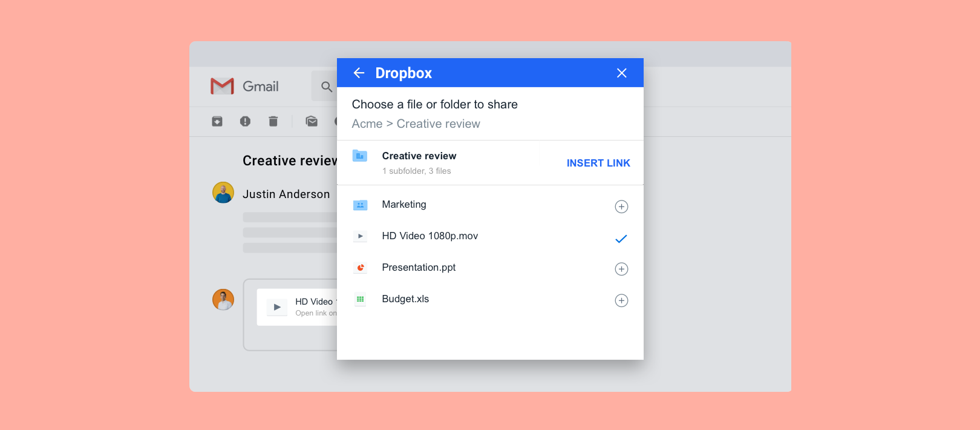Open the Marketing shared folder icon
The width and height of the screenshot is (980, 430).
tap(360, 205)
